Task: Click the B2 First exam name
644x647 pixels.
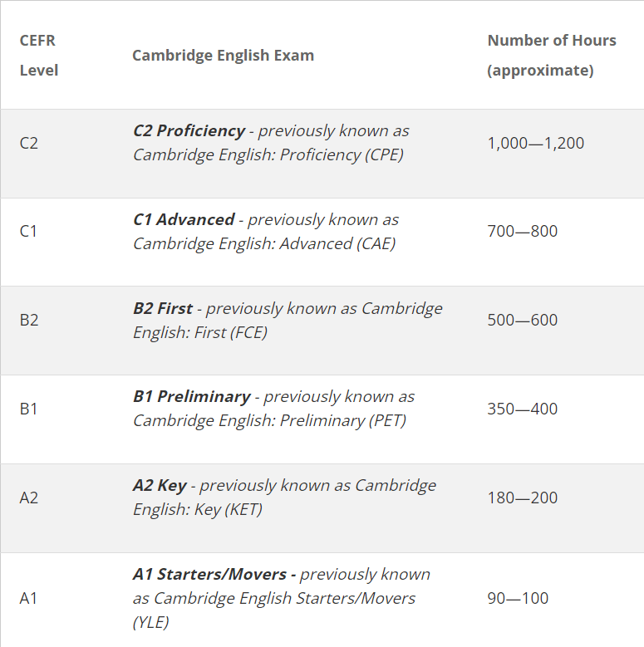Action: (163, 309)
